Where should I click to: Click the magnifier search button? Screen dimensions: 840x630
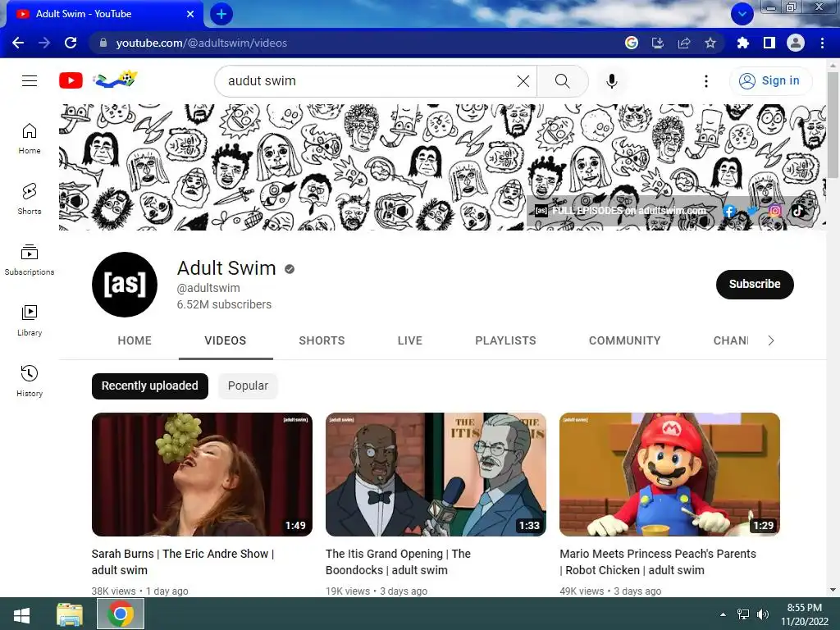(562, 81)
